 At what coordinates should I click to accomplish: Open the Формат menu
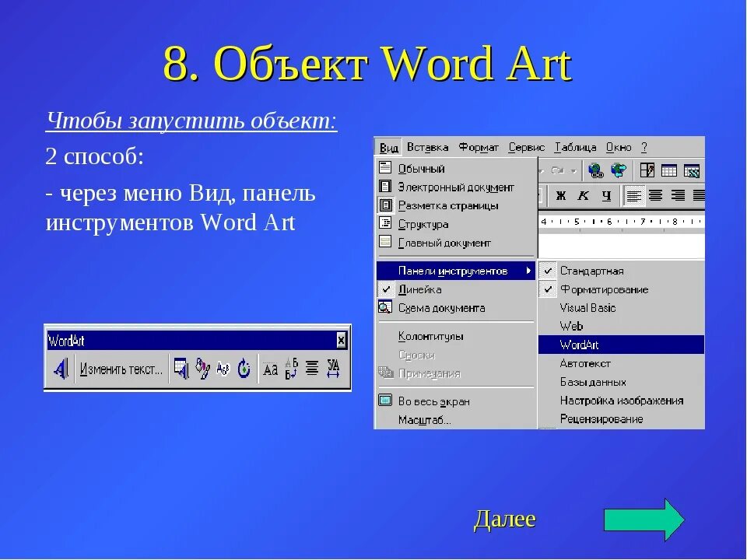point(479,147)
